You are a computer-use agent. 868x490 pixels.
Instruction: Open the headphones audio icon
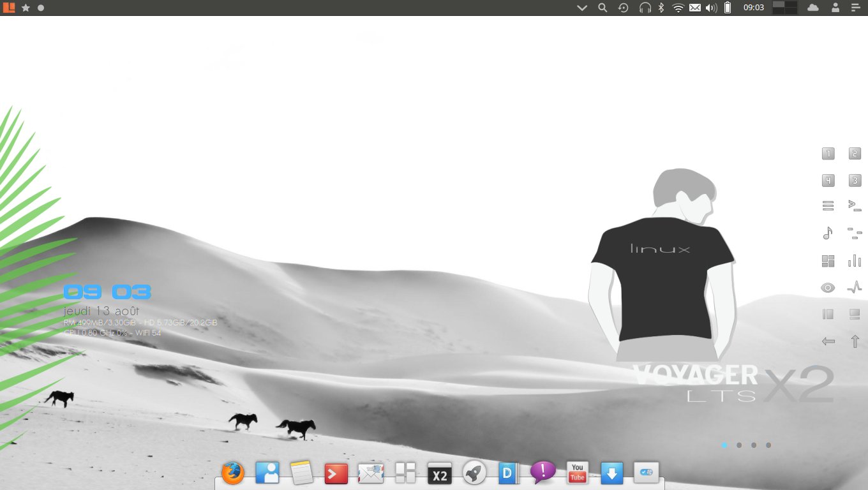pos(645,8)
